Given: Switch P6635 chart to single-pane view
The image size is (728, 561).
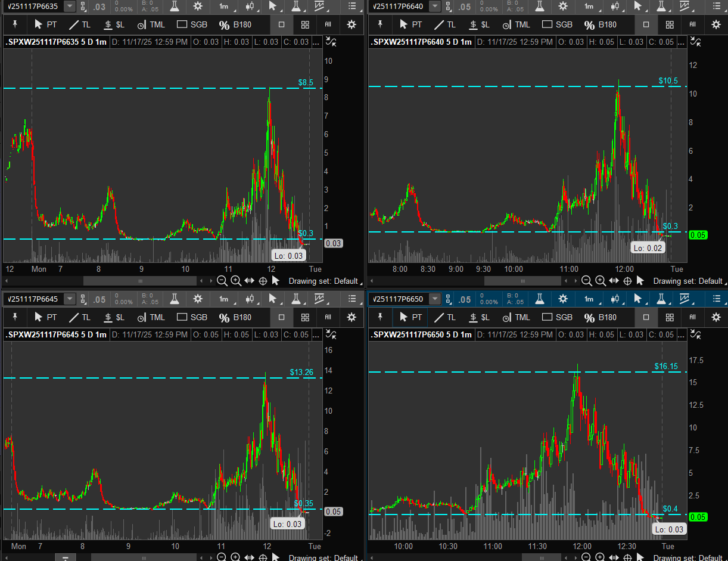Looking at the screenshot, I should 282,24.
